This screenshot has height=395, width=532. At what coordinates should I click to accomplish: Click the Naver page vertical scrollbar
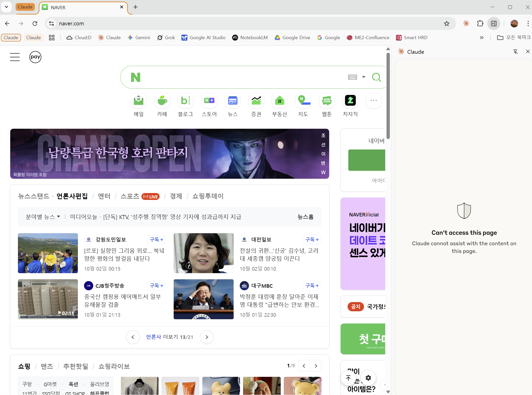388,96
